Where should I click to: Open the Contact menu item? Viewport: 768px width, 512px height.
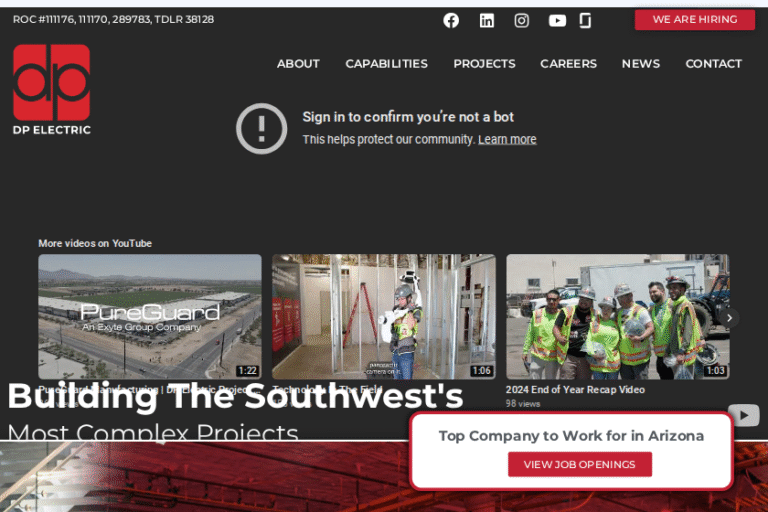(714, 64)
